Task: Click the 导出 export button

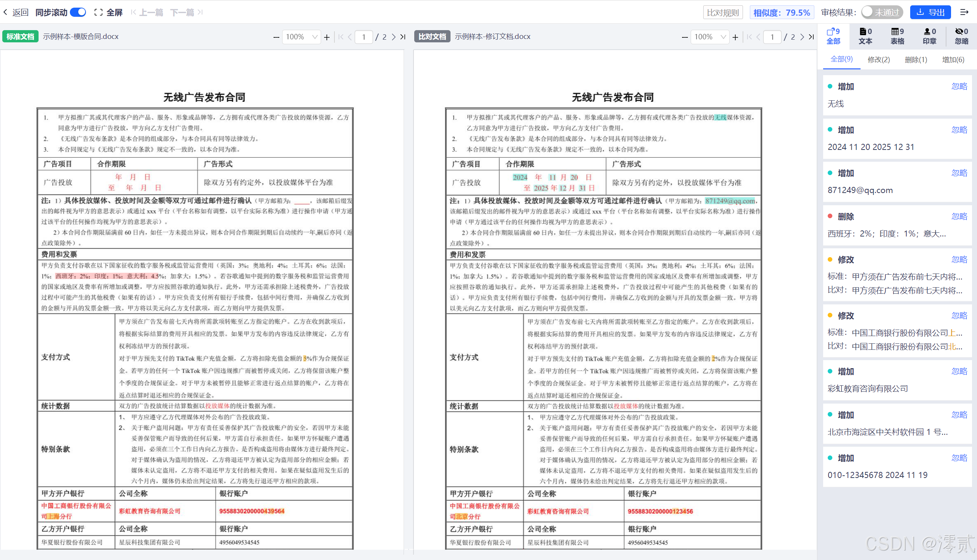Action: point(930,12)
